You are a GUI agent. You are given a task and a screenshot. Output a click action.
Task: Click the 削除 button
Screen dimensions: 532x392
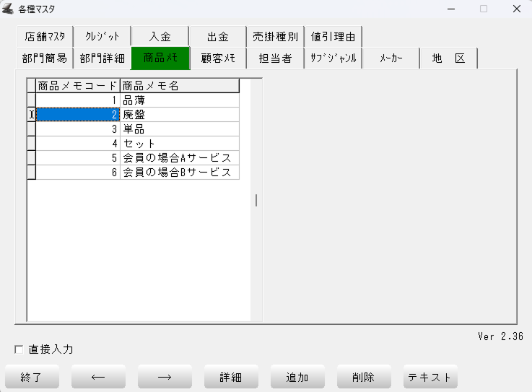[x=364, y=377]
